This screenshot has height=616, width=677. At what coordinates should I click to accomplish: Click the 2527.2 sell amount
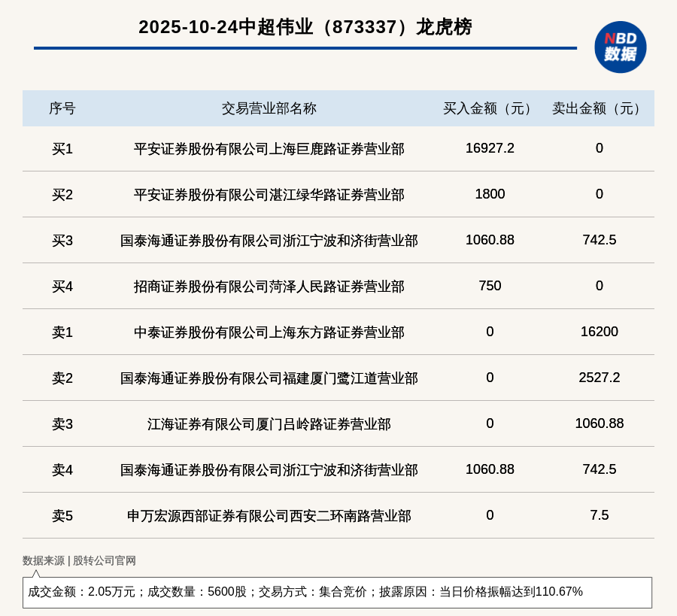coord(599,378)
